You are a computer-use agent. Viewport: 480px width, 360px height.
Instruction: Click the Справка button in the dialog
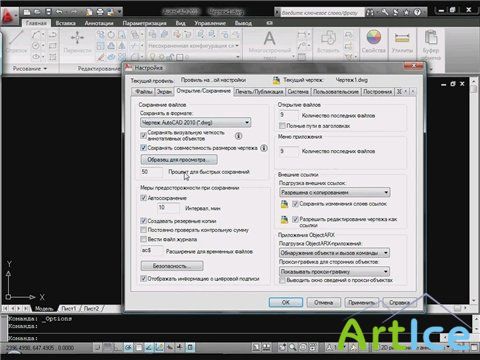coord(400,302)
